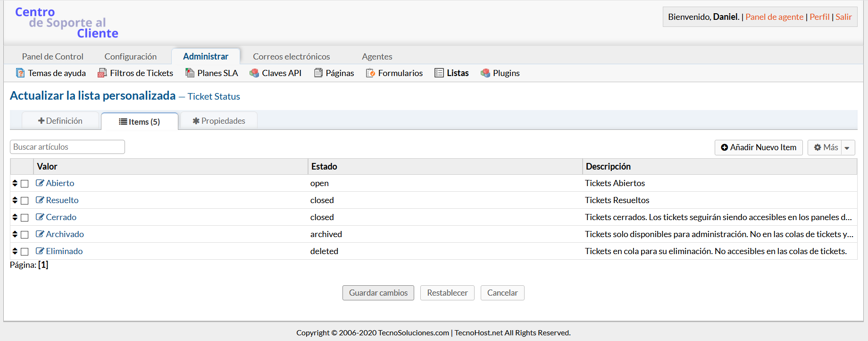Open the Panel de agente link
Viewport: 868px width, 341px height.
tap(774, 17)
